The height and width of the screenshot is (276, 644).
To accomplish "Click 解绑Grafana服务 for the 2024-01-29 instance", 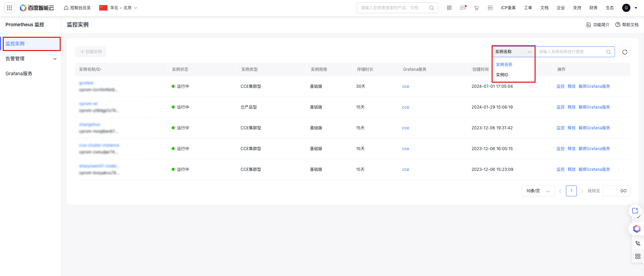I will (x=594, y=107).
